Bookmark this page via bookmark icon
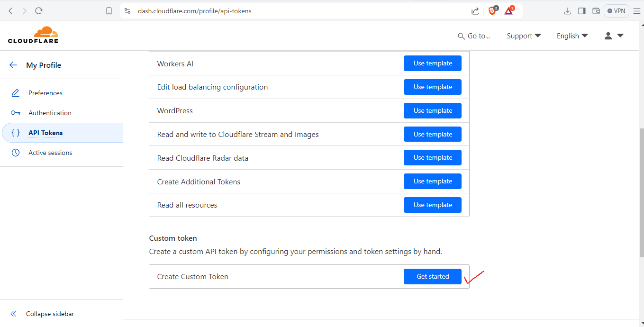The image size is (644, 327). 109,11
